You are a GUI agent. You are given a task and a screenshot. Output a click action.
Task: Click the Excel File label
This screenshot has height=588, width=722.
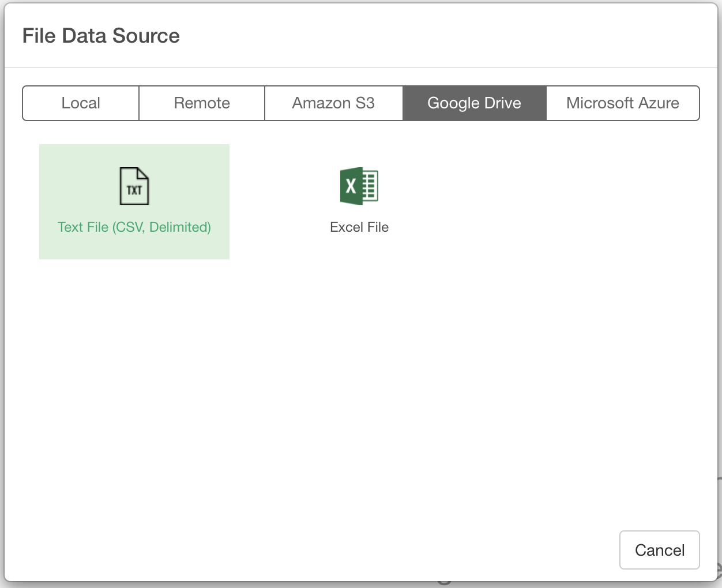359,227
